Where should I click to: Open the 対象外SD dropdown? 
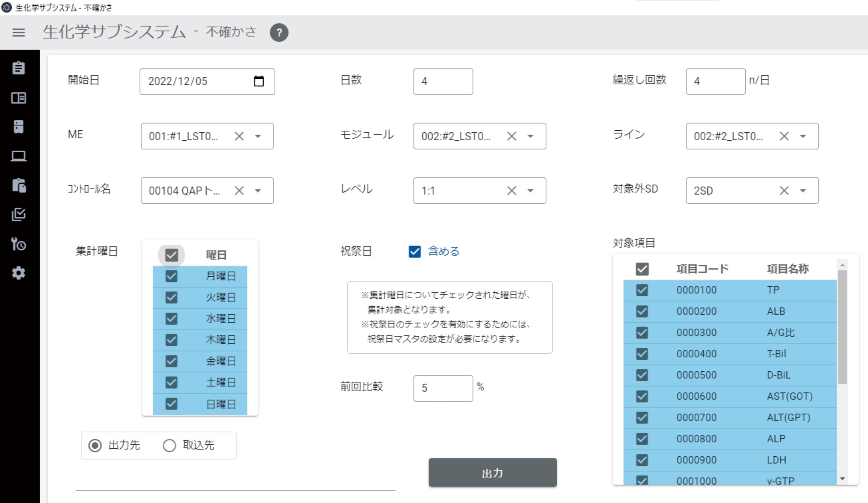point(803,191)
